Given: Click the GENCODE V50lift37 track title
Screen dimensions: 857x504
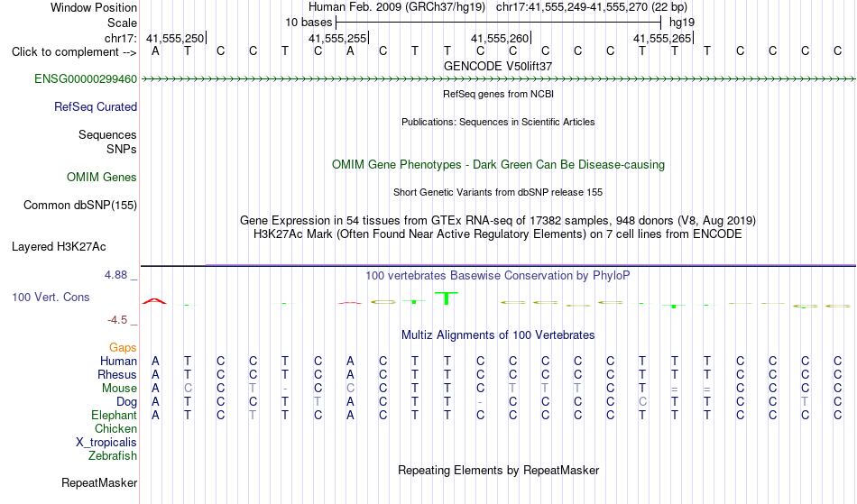Looking at the screenshot, I should 498,66.
